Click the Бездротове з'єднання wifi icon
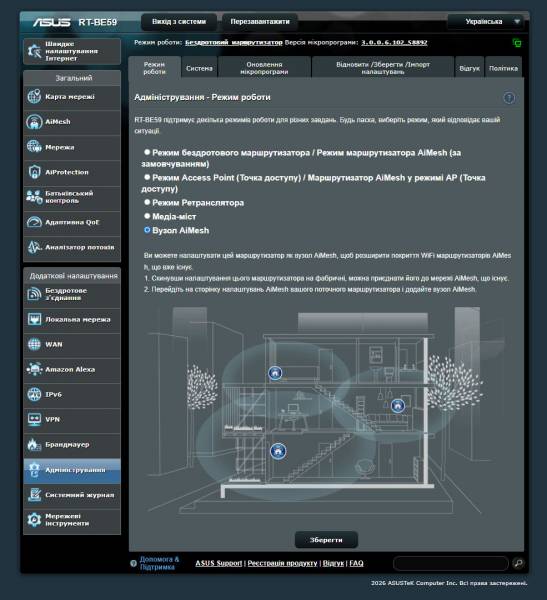 point(34,294)
